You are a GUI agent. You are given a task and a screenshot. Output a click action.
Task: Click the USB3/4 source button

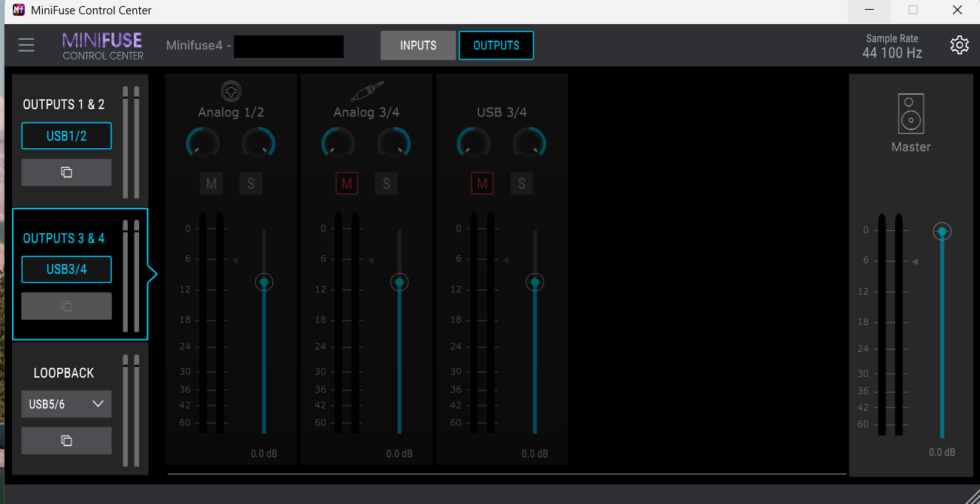(66, 269)
